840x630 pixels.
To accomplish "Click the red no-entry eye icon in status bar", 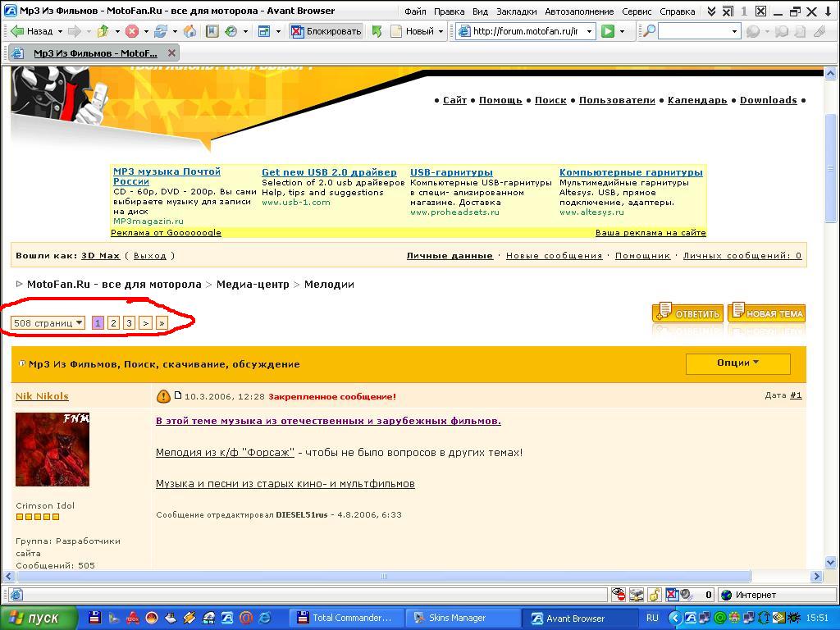I will click(619, 595).
